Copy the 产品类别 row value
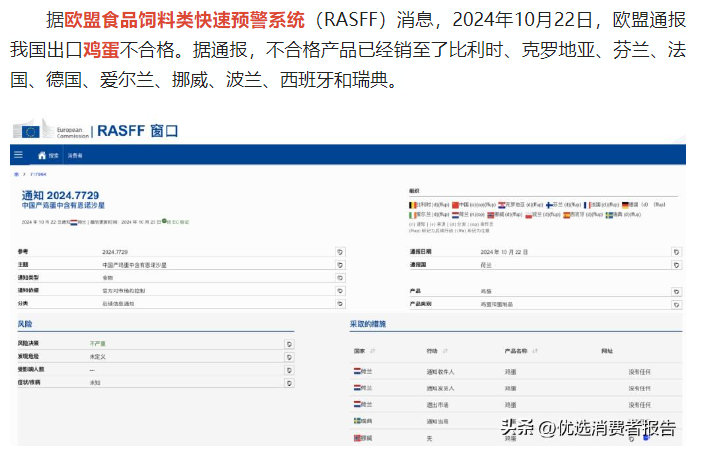 pos(677,305)
